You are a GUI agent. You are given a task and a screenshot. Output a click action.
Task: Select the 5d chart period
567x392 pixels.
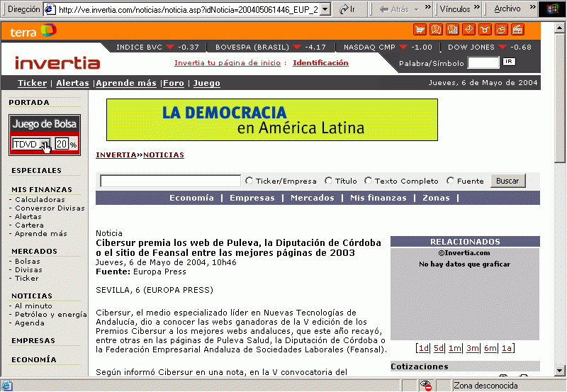pos(439,348)
